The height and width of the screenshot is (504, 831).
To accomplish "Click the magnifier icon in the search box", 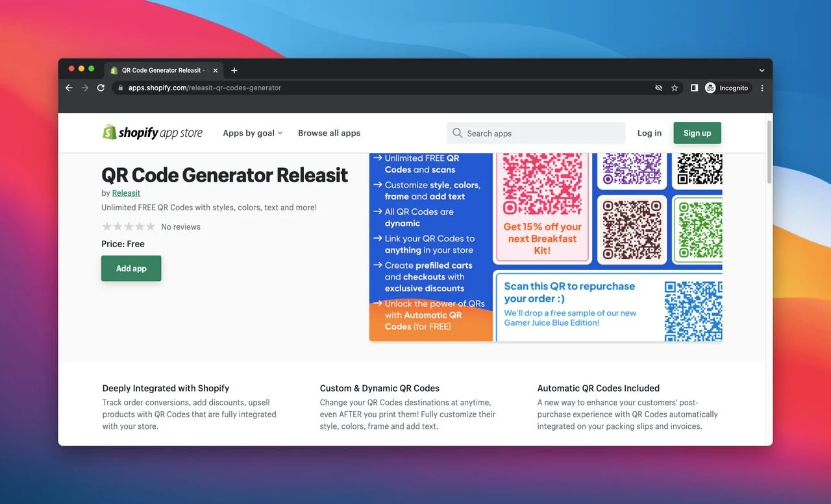I will coord(458,133).
